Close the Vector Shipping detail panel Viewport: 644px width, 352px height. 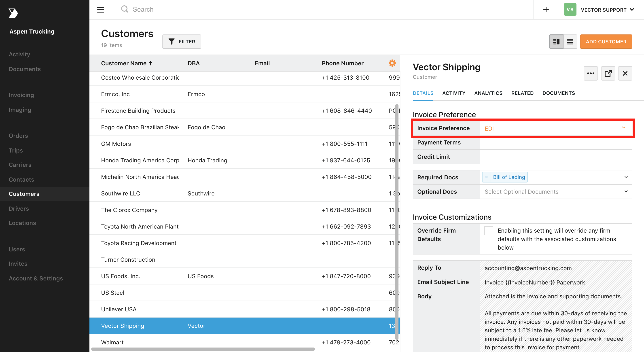(625, 73)
